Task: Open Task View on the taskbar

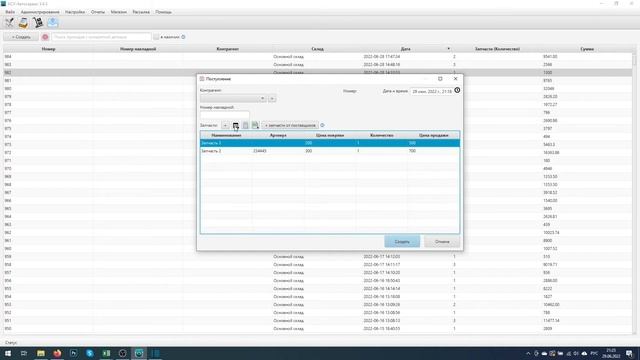Action: click(24, 353)
